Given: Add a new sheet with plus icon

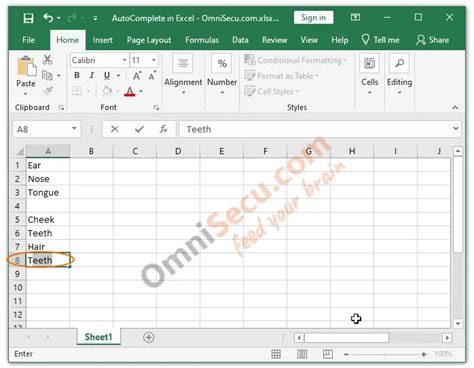Looking at the screenshot, I should tap(148, 337).
